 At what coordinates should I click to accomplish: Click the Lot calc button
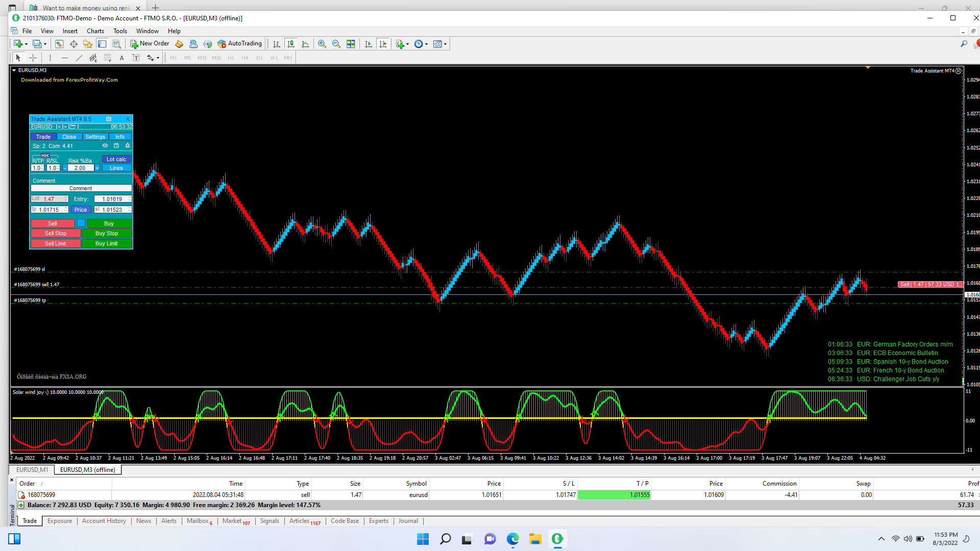[x=116, y=159]
